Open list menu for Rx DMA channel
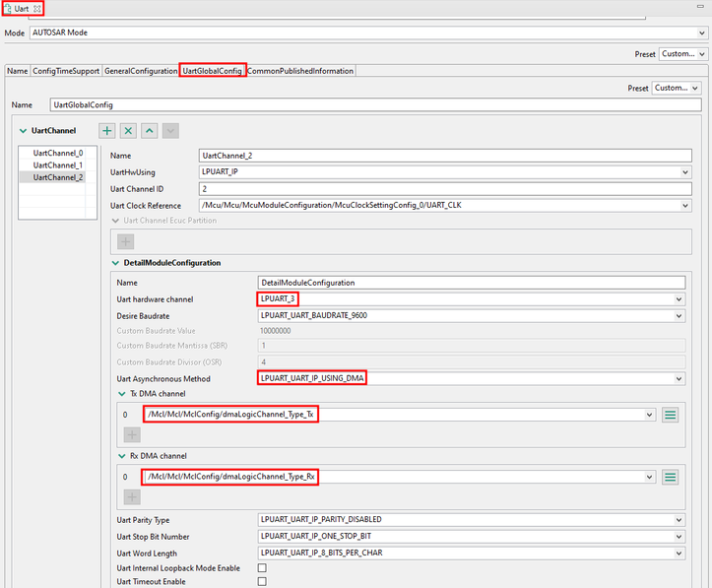 tap(671, 477)
